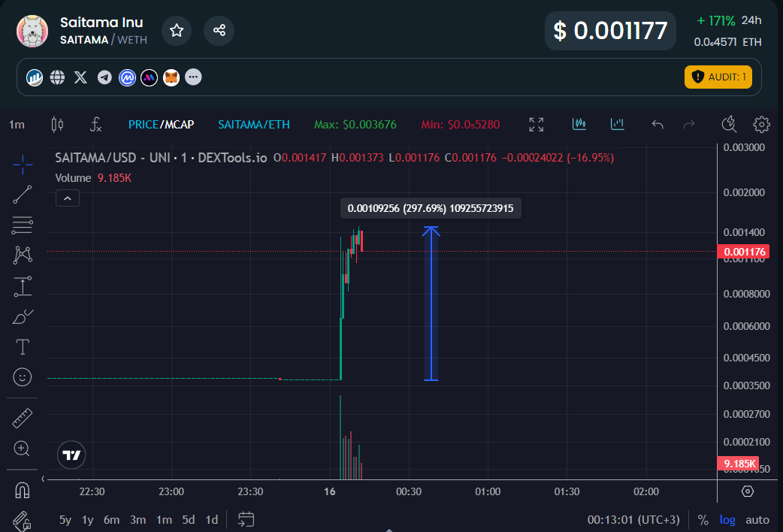Redo the chart action
The height and width of the screenshot is (532, 783).
coord(689,125)
